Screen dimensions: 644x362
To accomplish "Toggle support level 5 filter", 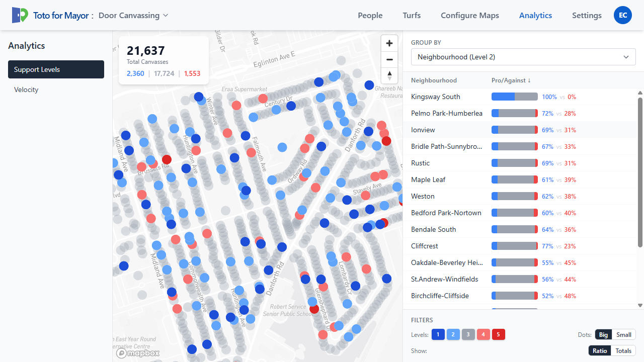I will (x=499, y=334).
